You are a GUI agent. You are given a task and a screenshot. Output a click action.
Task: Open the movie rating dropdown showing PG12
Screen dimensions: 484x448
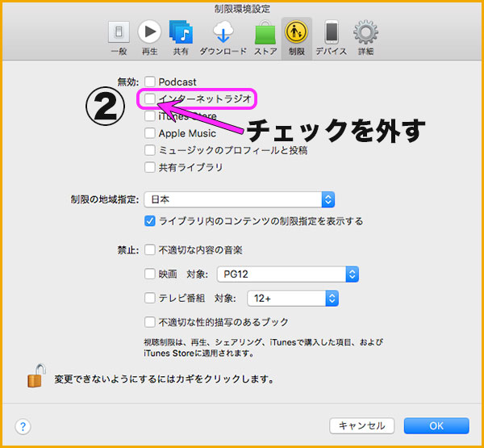[x=288, y=274]
